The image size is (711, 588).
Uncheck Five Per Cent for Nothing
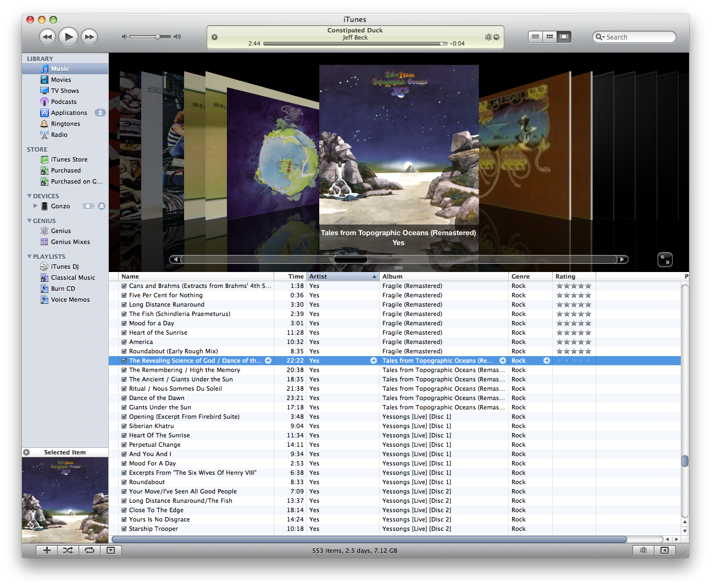[124, 295]
